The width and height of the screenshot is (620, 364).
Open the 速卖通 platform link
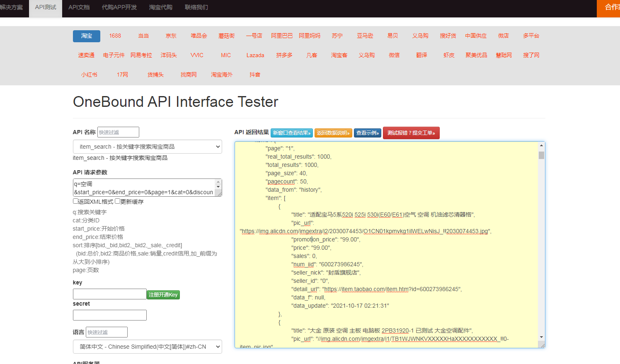pyautogui.click(x=86, y=55)
